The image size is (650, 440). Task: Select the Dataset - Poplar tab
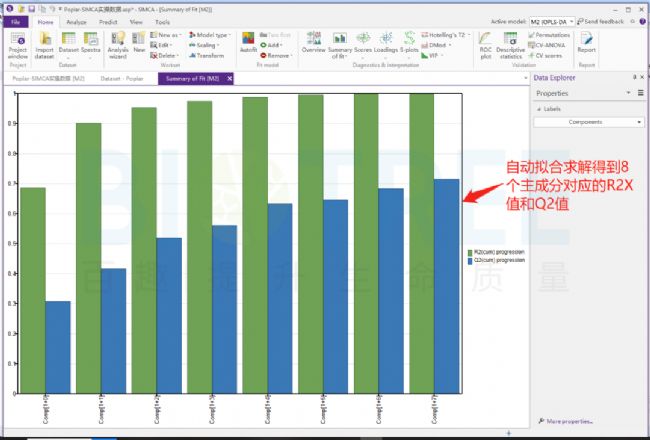click(122, 78)
